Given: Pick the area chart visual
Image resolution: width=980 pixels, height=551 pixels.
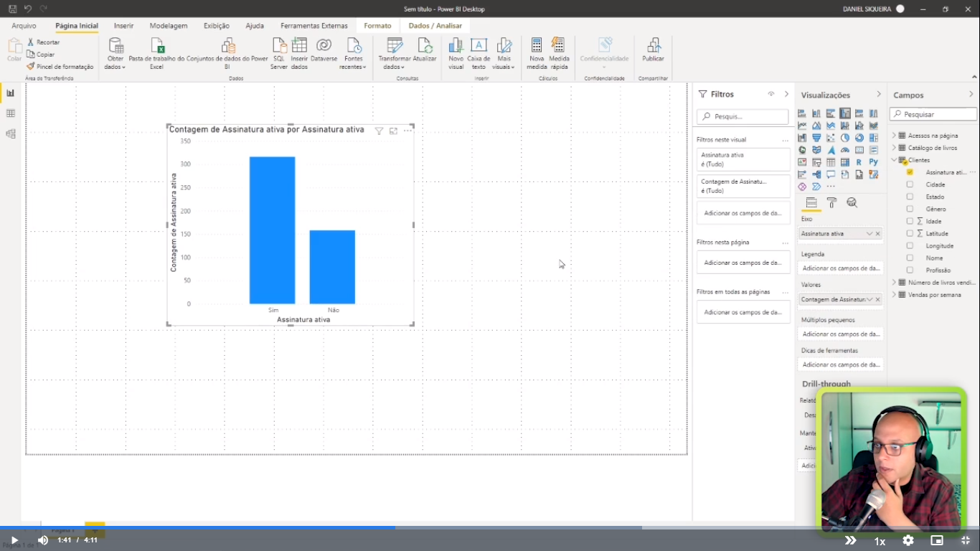Looking at the screenshot, I should [816, 126].
